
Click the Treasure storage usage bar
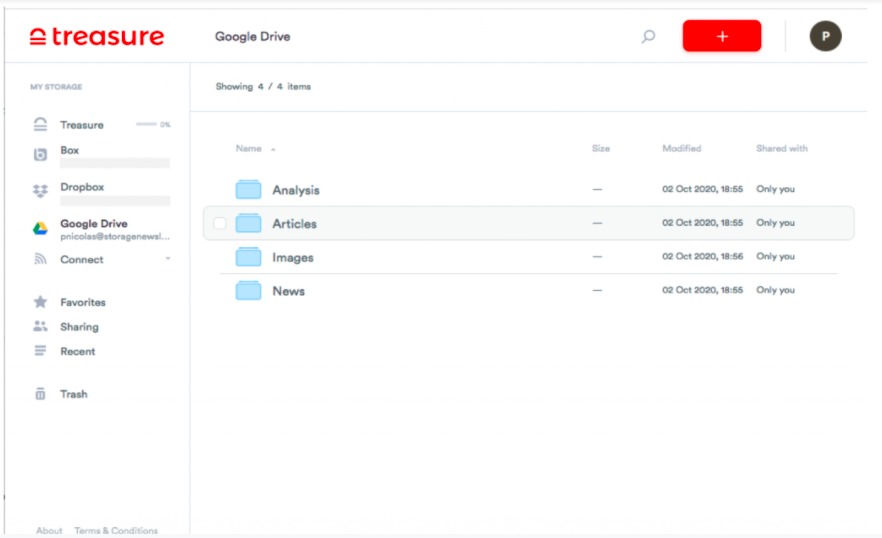coord(146,124)
